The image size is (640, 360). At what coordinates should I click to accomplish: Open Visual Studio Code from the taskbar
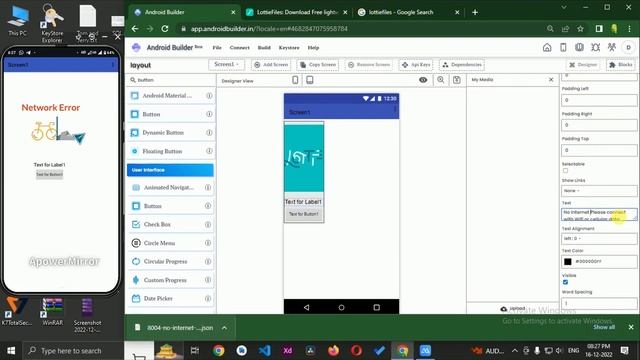pyautogui.click(x=264, y=351)
